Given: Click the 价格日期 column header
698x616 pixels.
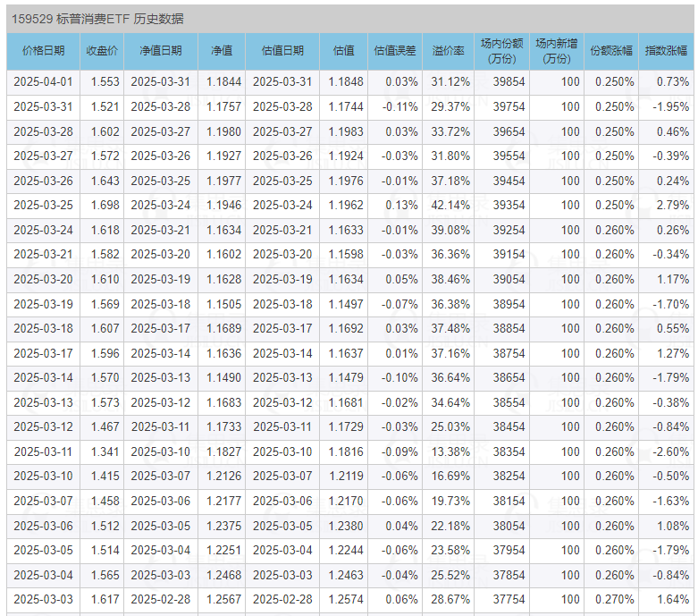Looking at the screenshot, I should coord(43,51).
